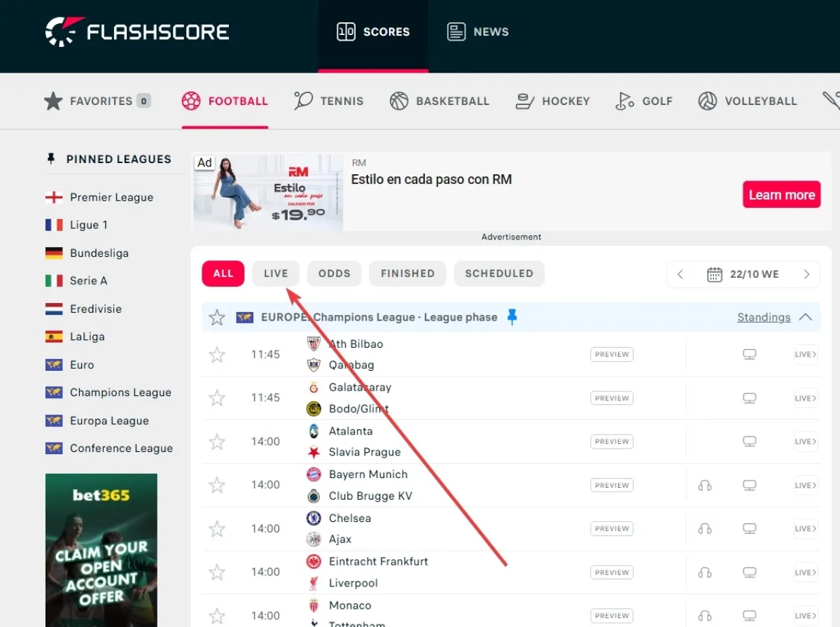Open Preview for Atalanta vs Slavia Prague
The height and width of the screenshot is (627, 840).
[611, 442]
